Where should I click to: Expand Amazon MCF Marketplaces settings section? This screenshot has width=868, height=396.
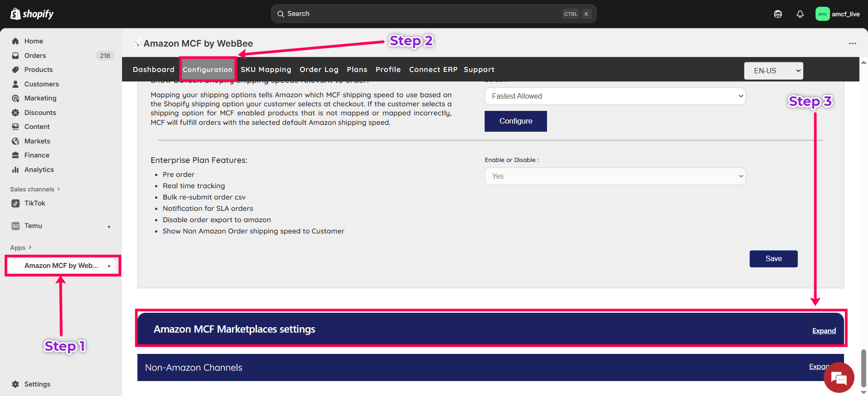(824, 331)
